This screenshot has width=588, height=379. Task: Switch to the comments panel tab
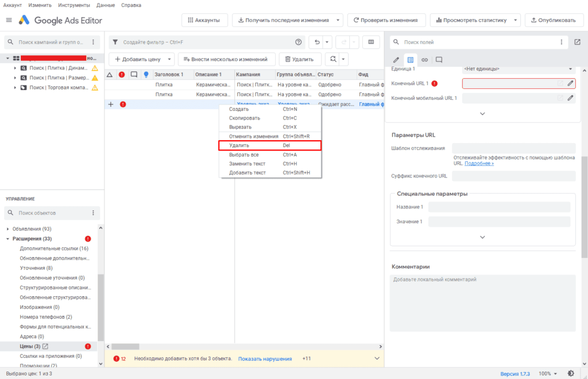click(439, 60)
